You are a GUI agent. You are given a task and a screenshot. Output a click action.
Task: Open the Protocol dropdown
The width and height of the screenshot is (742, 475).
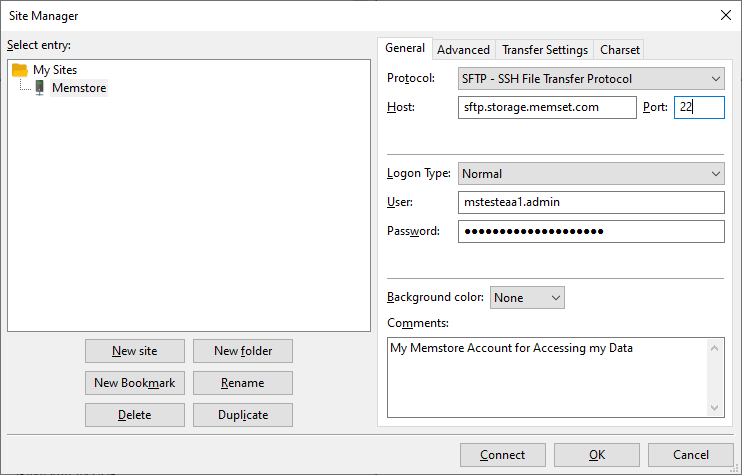(591, 79)
